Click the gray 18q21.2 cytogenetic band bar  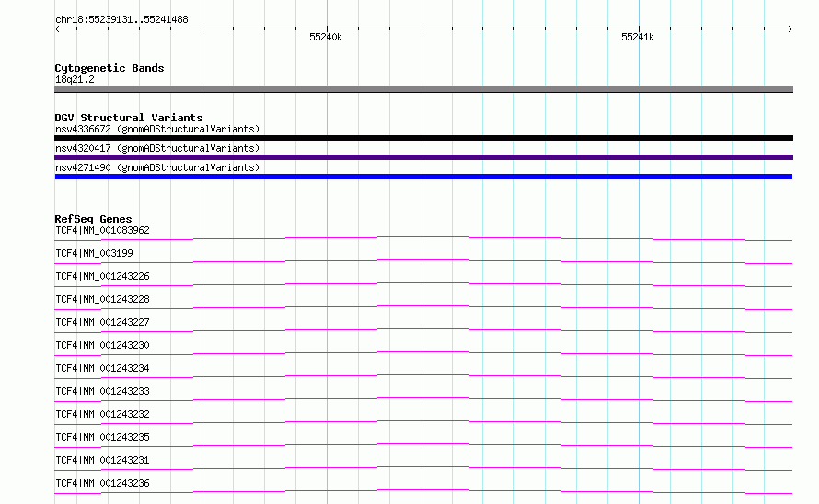(423, 89)
